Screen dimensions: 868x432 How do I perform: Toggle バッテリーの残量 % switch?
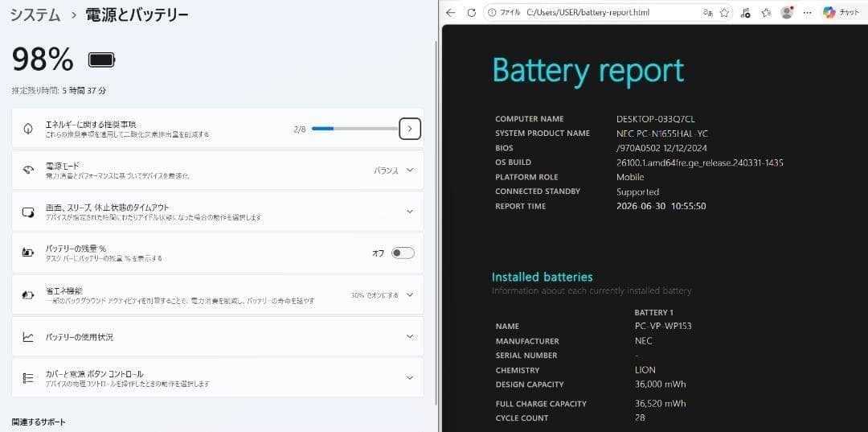(403, 253)
